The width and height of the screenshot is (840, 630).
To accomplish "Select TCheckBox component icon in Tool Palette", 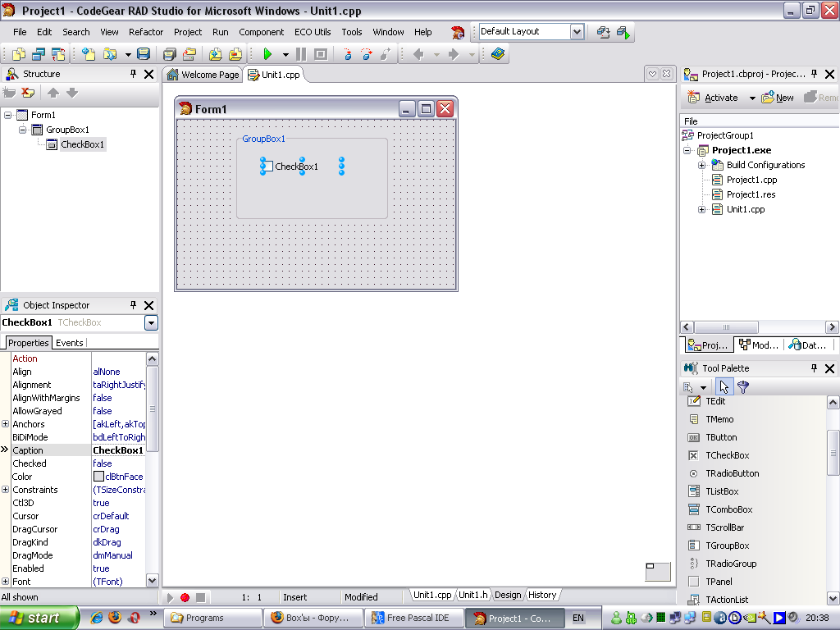I will [x=693, y=455].
